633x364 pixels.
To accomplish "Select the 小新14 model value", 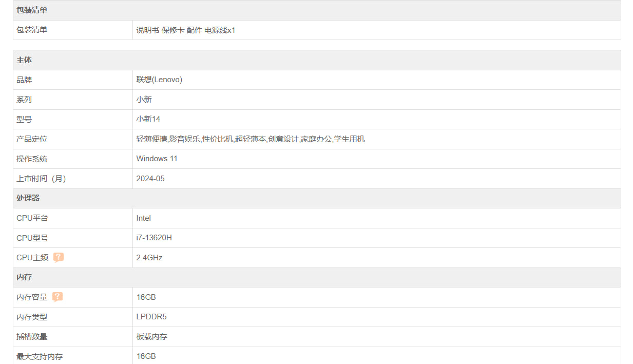I will [148, 119].
